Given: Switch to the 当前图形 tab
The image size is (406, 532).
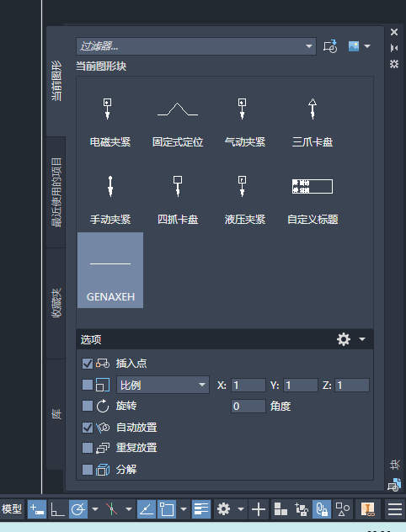Looking at the screenshot, I should [x=56, y=81].
